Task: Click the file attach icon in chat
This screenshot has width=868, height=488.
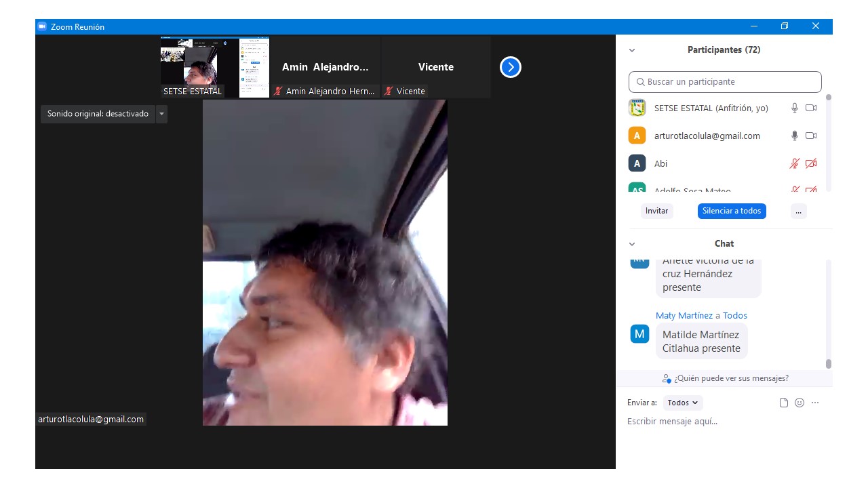Action: pyautogui.click(x=784, y=403)
